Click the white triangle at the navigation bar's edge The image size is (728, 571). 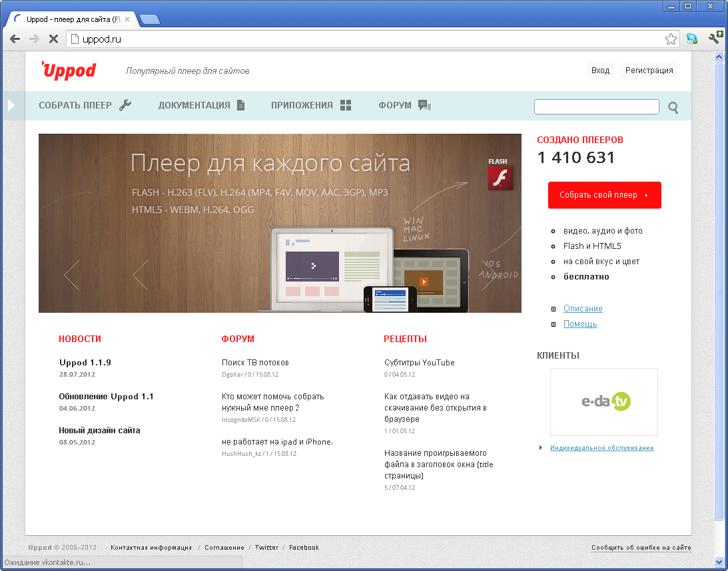pyautogui.click(x=11, y=105)
